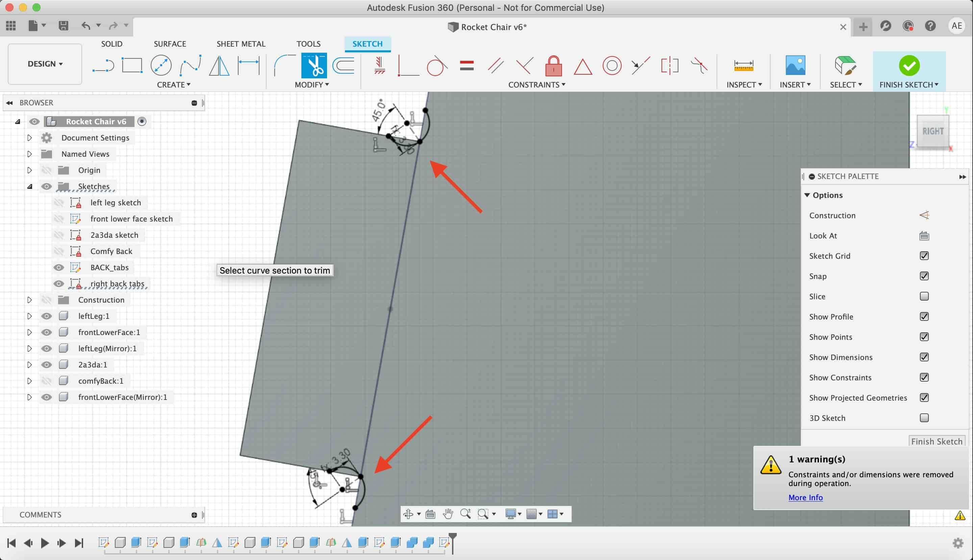Click the Undo arrow

tap(86, 26)
